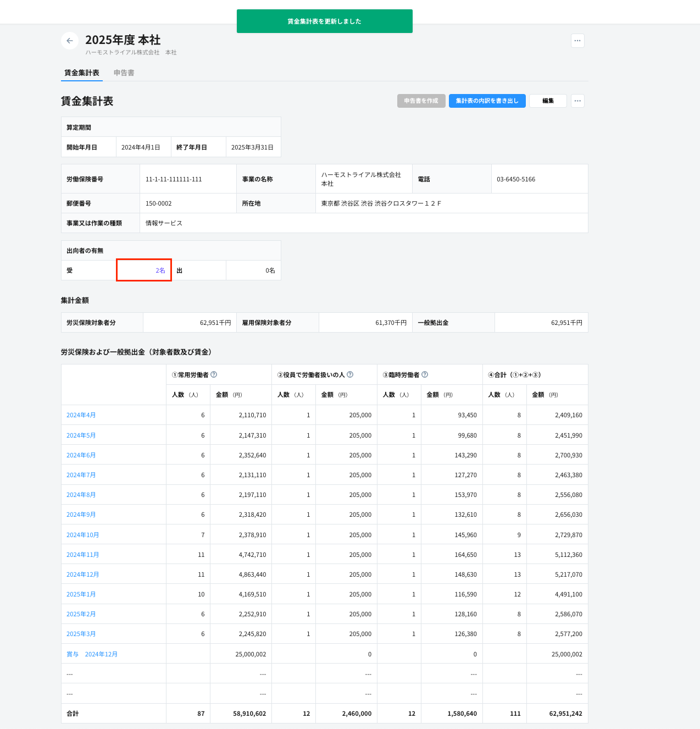The height and width of the screenshot is (729, 700).
Task: Open the more options menu beside 編集
Action: [x=577, y=101]
